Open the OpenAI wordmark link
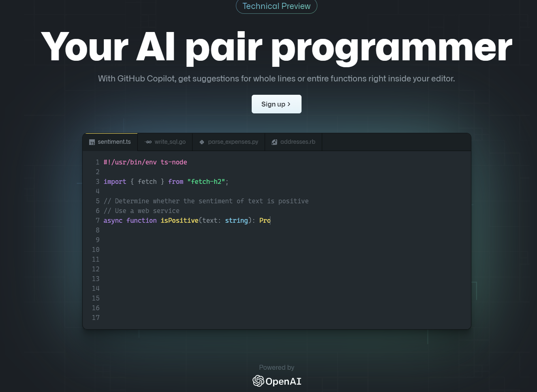 (x=283, y=381)
